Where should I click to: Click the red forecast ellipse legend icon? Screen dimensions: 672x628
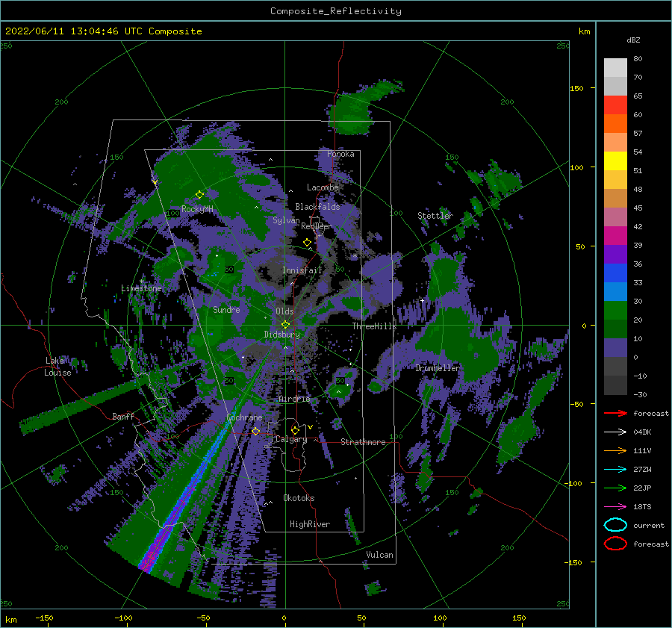coord(615,544)
